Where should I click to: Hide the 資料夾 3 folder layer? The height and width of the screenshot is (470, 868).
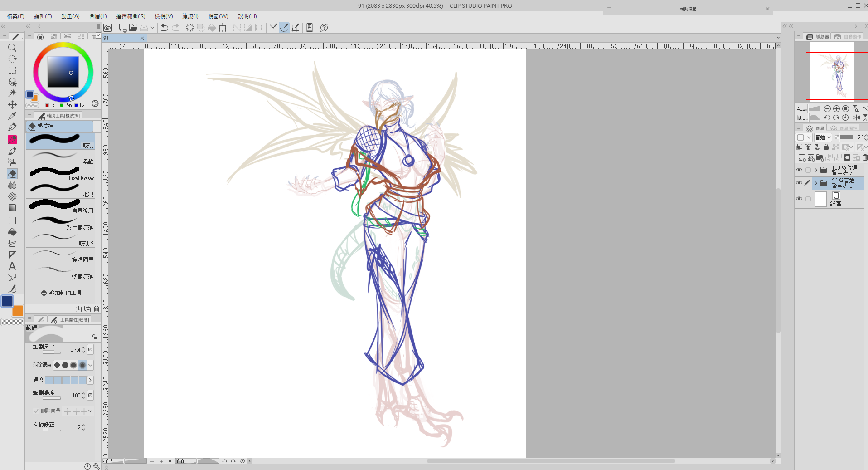pos(799,170)
